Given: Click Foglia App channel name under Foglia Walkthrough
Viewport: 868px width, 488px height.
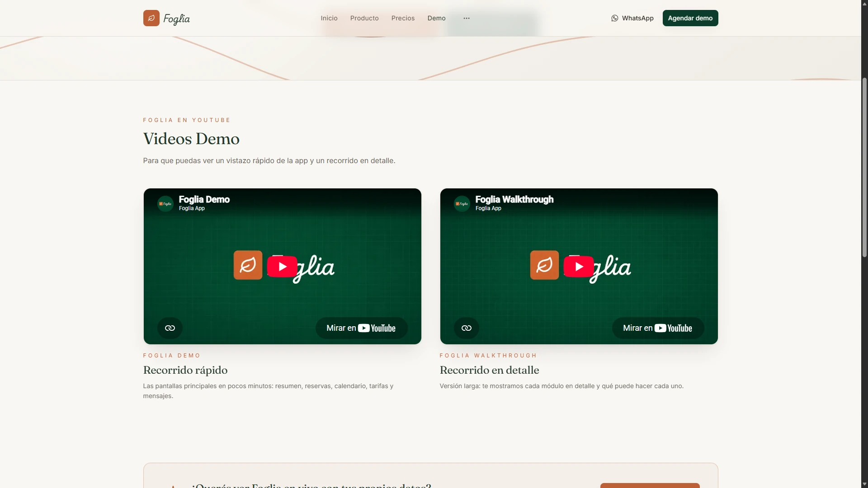Looking at the screenshot, I should pyautogui.click(x=488, y=208).
